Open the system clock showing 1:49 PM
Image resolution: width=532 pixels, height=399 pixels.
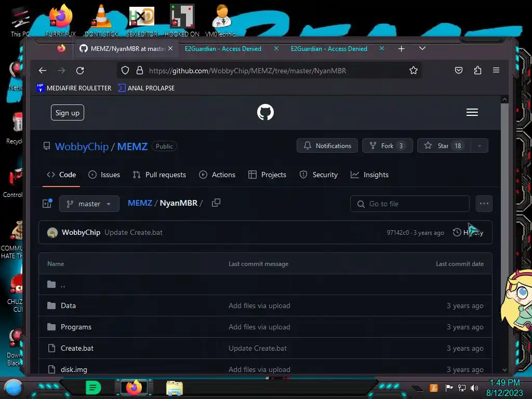point(504,388)
